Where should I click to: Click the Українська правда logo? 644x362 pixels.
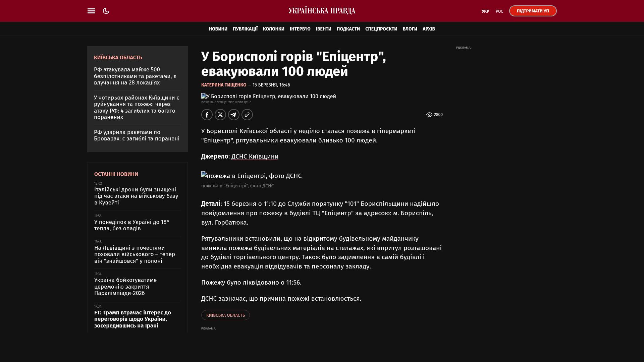tap(322, 11)
